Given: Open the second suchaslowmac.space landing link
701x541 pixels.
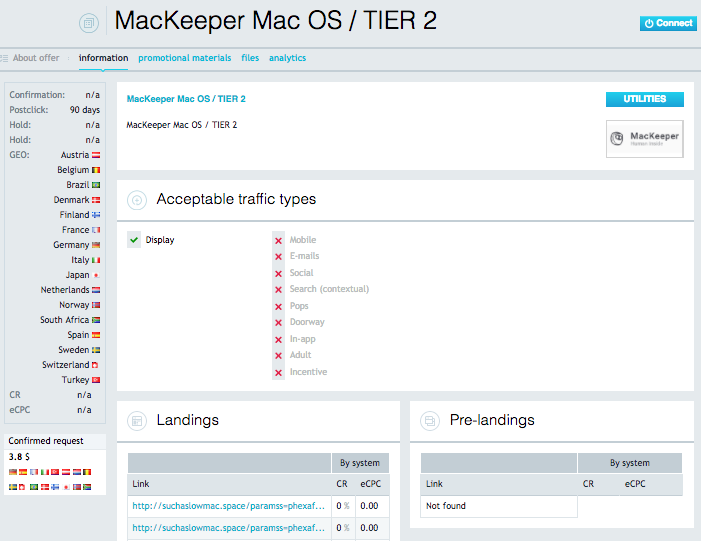Looking at the screenshot, I should click(x=228, y=528).
